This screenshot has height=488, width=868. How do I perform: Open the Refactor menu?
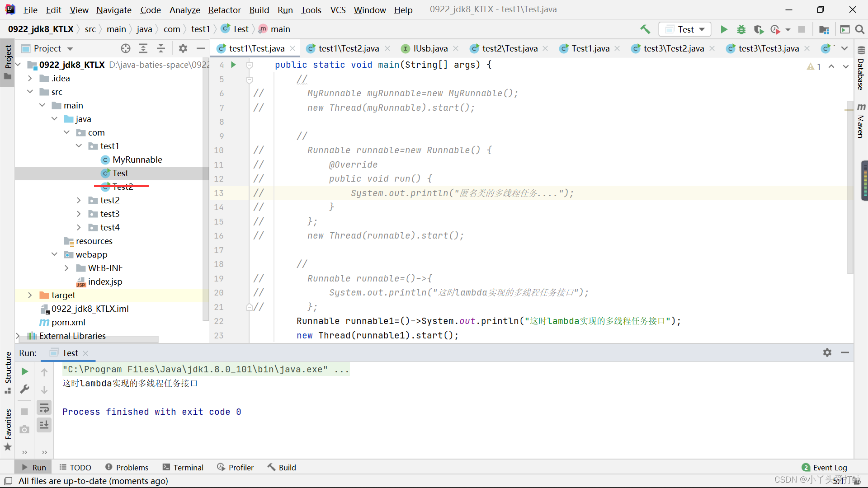click(x=224, y=9)
